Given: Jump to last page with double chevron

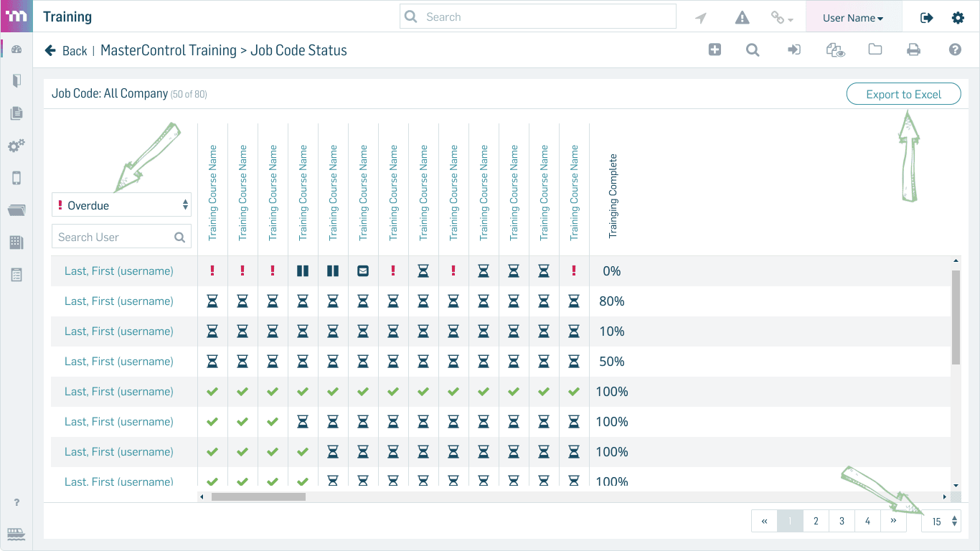Looking at the screenshot, I should pos(893,522).
